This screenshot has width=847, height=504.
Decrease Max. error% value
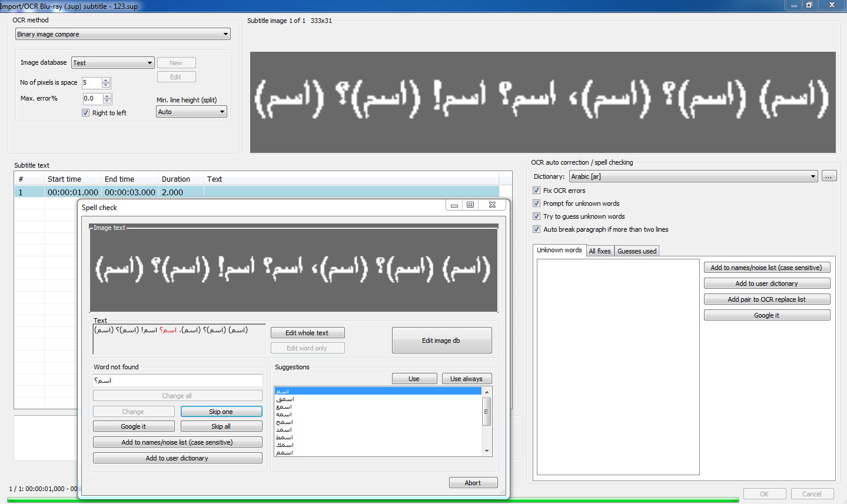[107, 102]
